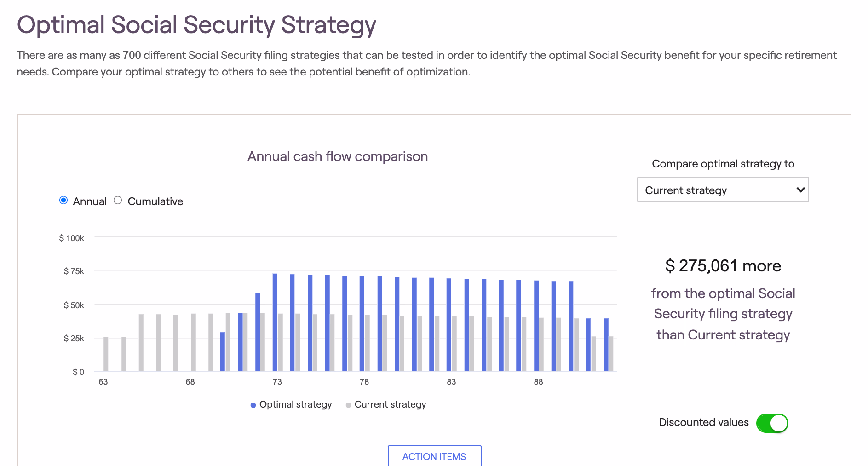This screenshot has width=868, height=466.
Task: Click the Optimal strategy legend dot
Action: (253, 405)
